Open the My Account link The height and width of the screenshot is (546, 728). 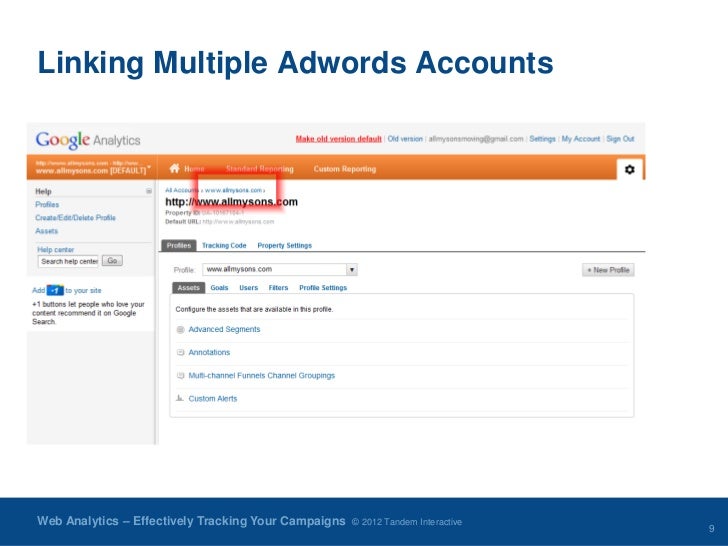coord(581,139)
